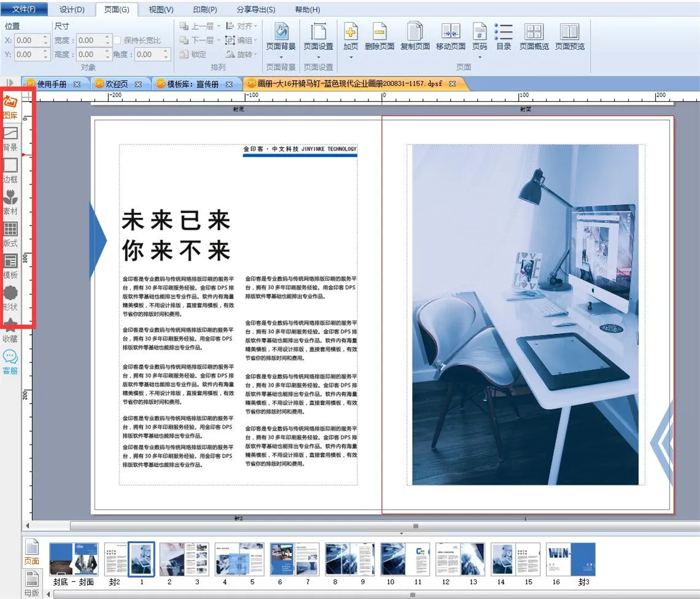This screenshot has height=599, width=700.
Task: Open the 形状 shapes panel
Action: point(10,299)
